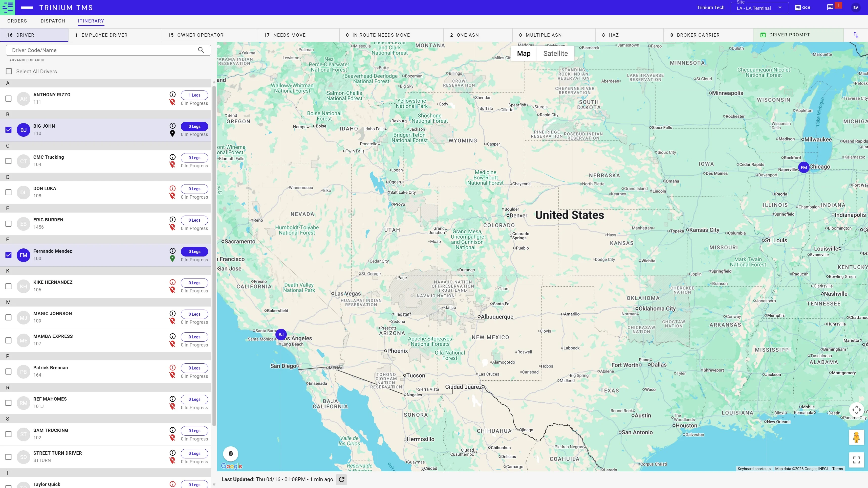Click the FM driver marker near Chicago
The image size is (868, 488).
[804, 167]
